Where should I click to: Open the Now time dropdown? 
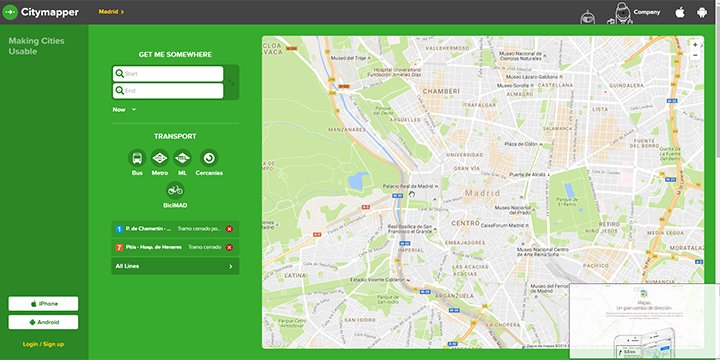click(124, 110)
